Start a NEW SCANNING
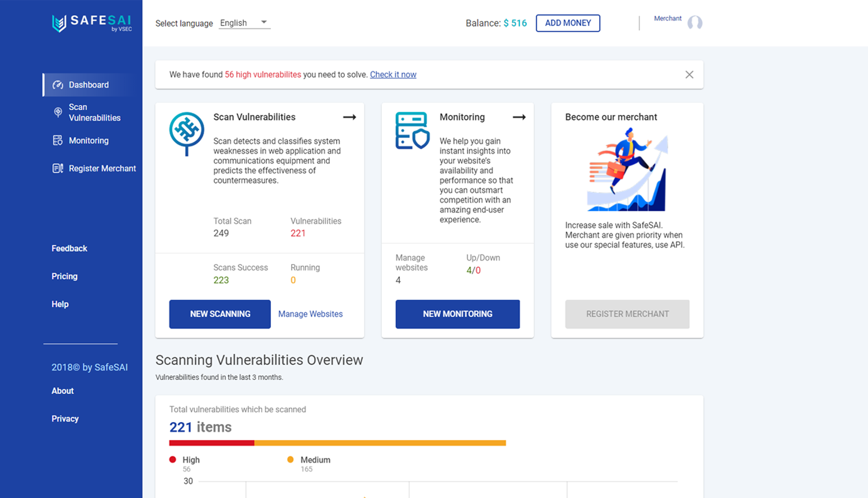 [x=220, y=314]
